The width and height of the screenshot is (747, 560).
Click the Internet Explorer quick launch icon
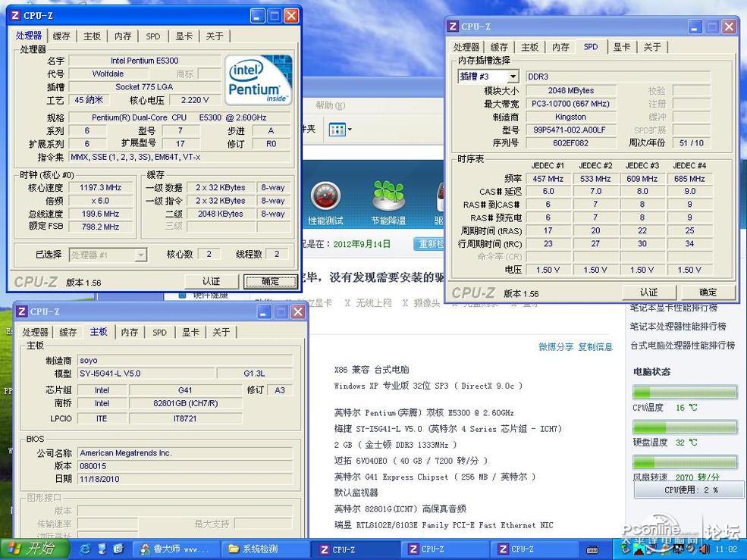(x=85, y=549)
